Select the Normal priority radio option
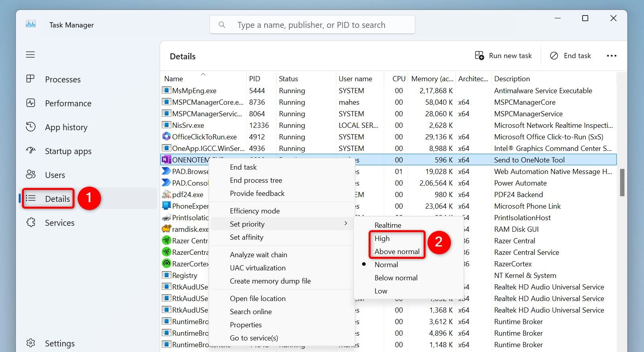 tap(386, 265)
